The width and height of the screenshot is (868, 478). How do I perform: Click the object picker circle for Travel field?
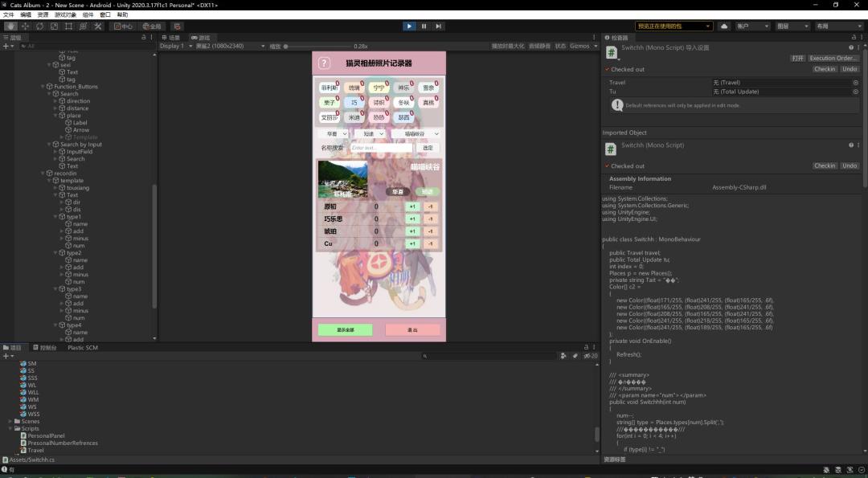pos(855,83)
